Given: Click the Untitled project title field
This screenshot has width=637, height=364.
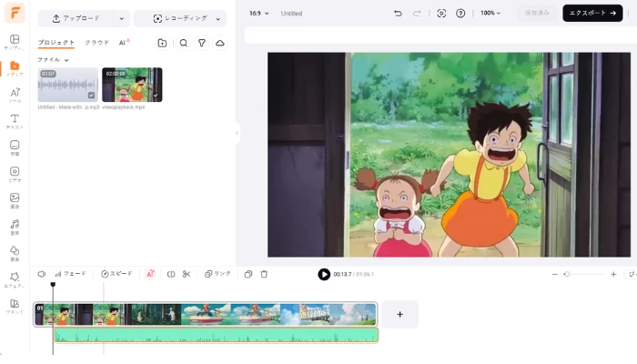Looking at the screenshot, I should 291,14.
